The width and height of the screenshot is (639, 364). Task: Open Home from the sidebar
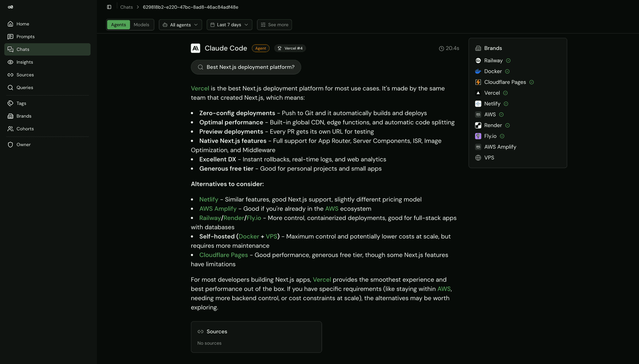(x=47, y=24)
